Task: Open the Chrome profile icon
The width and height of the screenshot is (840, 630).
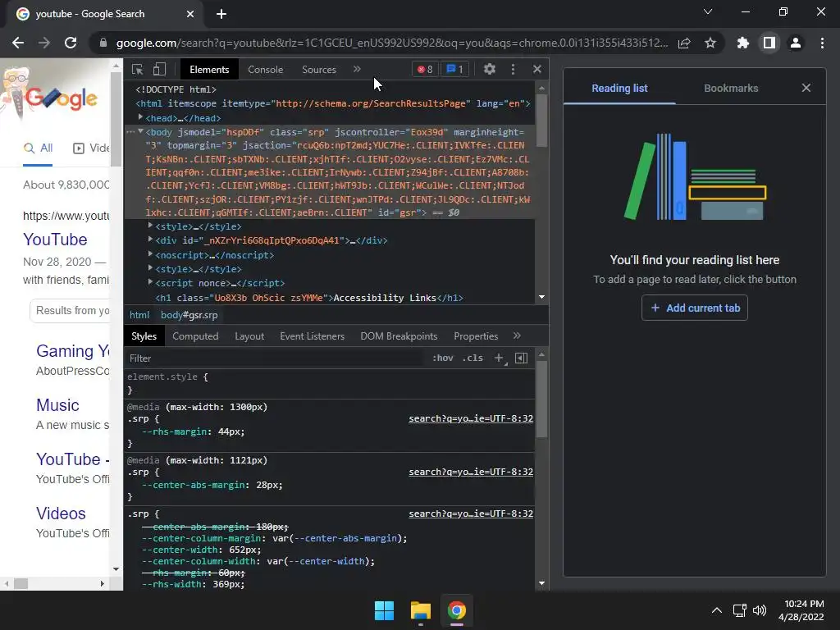Action: pos(795,43)
